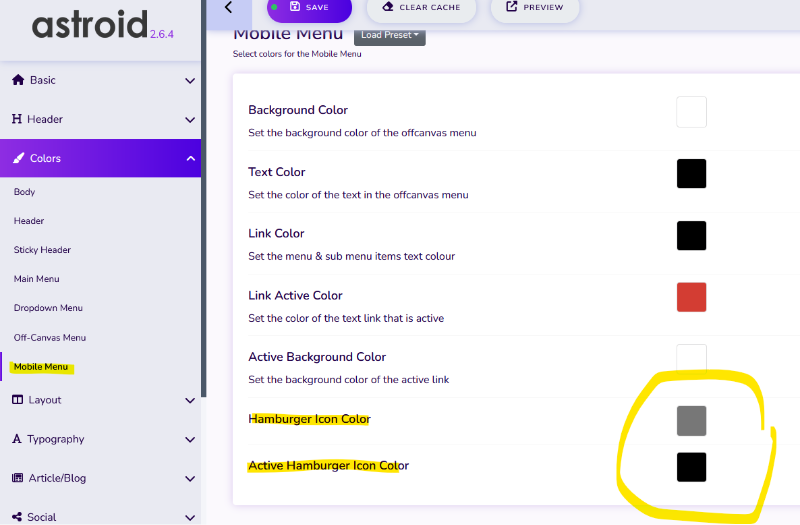The width and height of the screenshot is (800, 525).
Task: Click the sidebar vertical scrollbar
Action: coord(204,198)
